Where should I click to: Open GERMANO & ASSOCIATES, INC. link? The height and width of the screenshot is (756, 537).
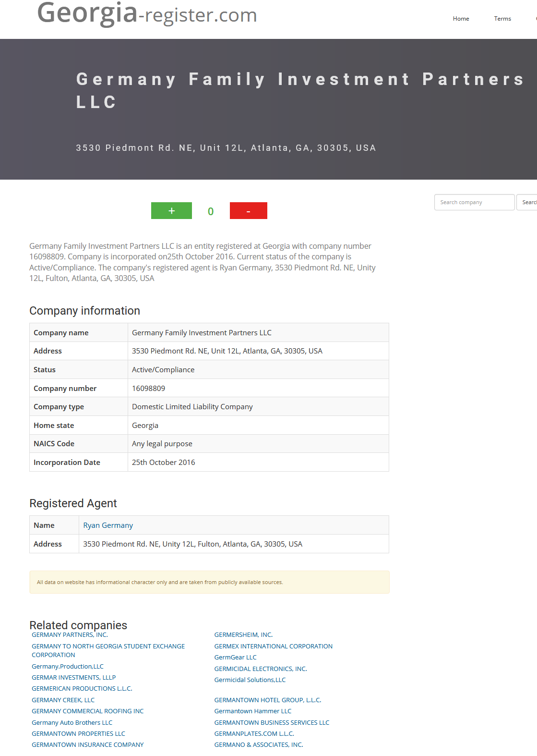(259, 745)
